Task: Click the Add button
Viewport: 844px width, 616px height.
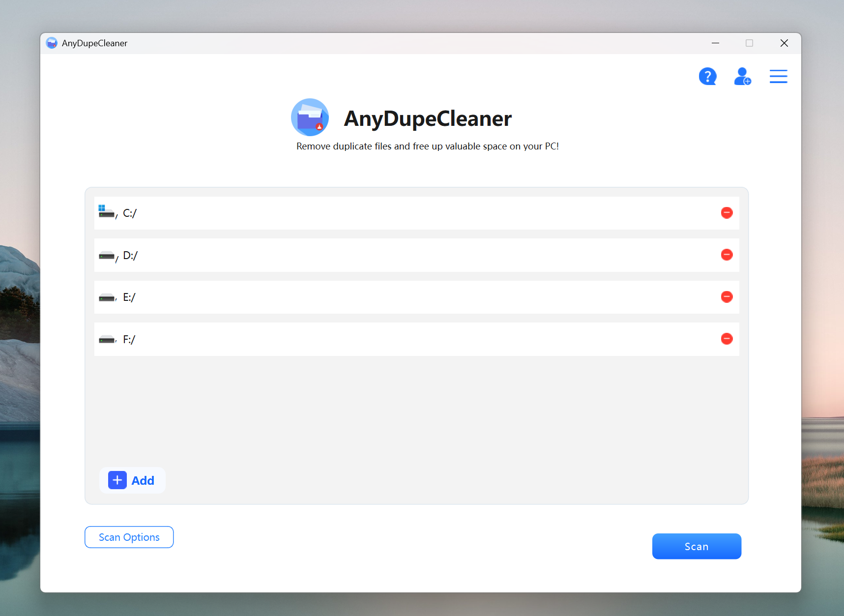Action: 132,480
